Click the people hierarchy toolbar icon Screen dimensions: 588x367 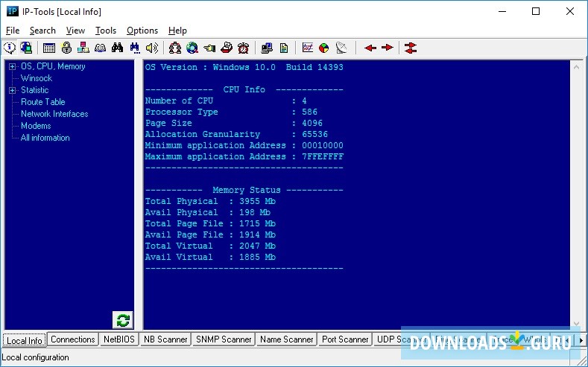tap(174, 48)
